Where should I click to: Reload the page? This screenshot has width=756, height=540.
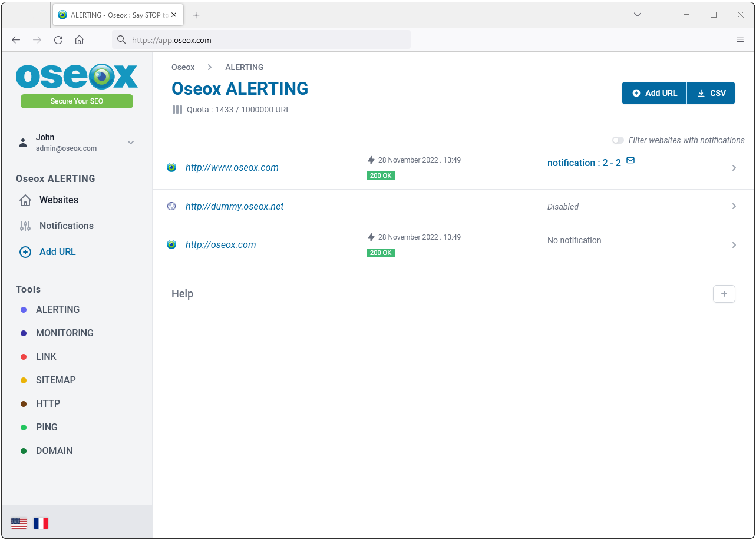[x=58, y=40]
